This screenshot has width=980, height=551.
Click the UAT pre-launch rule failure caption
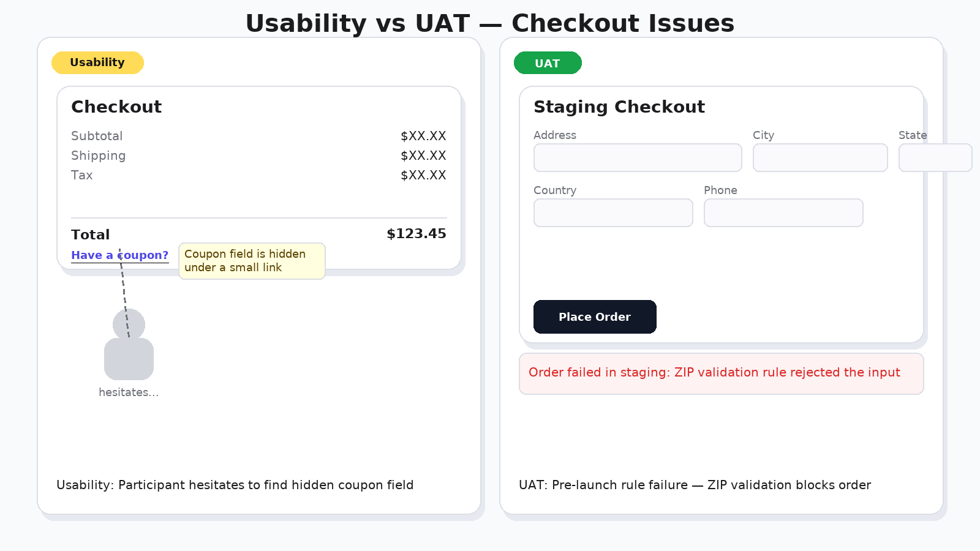(x=695, y=485)
